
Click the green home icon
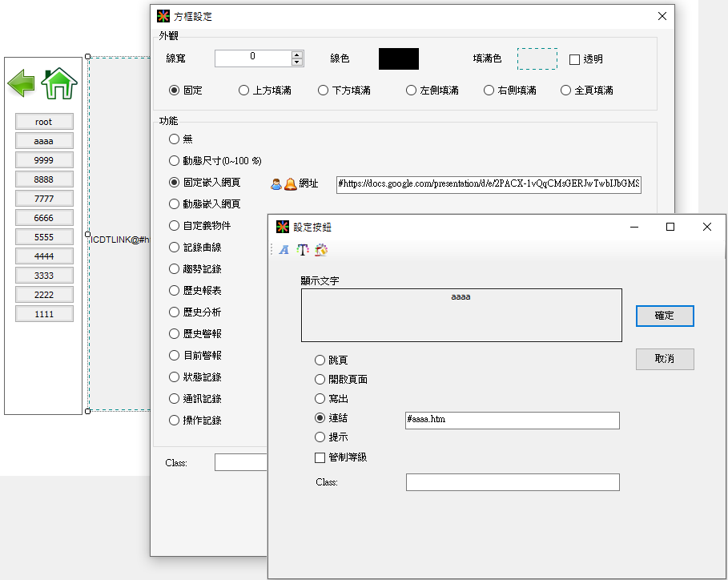pos(59,83)
